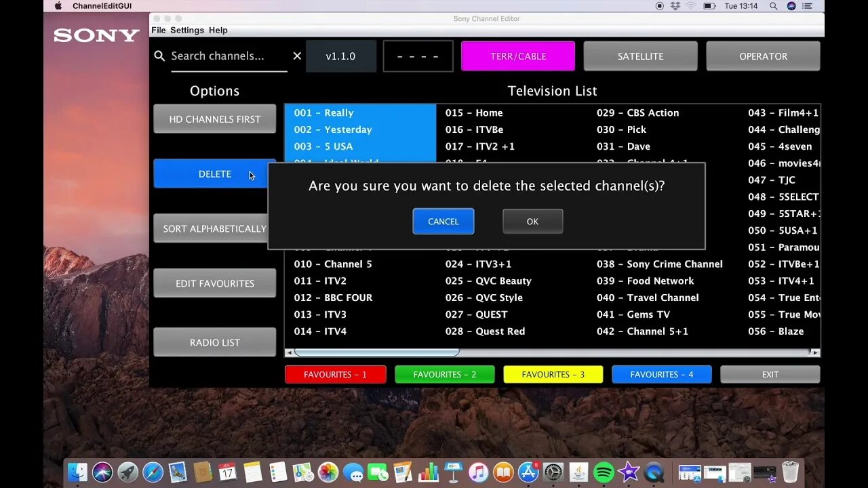Viewport: 868px width, 488px height.
Task: Open the RADIO LIST
Action: (x=214, y=342)
